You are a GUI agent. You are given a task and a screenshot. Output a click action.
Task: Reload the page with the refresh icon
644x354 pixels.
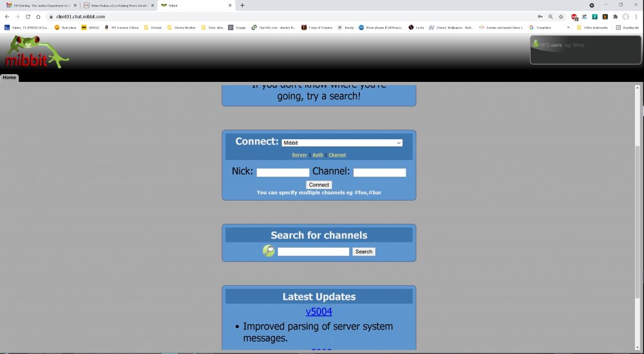click(x=28, y=16)
